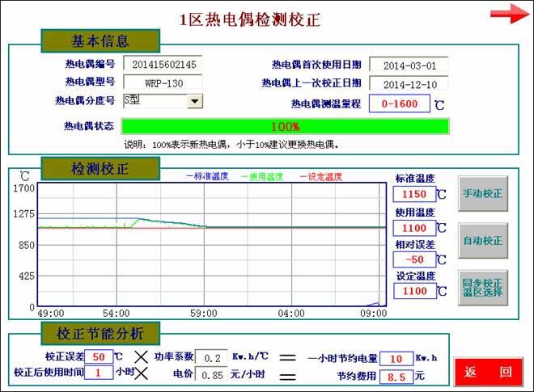Click the 校正误差 50 input box
The width and height of the screenshot is (534, 392).
(x=99, y=356)
